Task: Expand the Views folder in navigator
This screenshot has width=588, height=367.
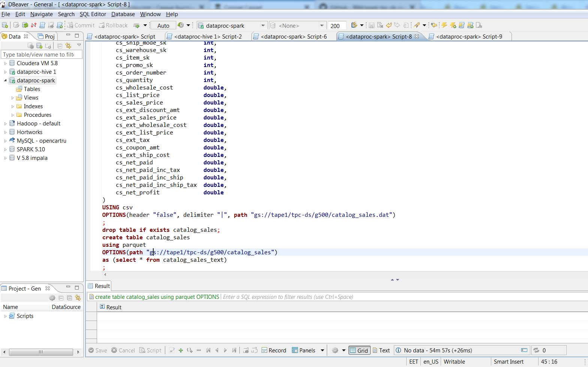Action: [x=12, y=98]
